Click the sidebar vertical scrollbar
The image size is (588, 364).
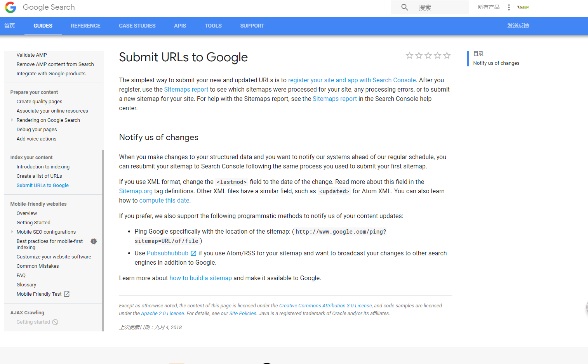tap(103, 241)
